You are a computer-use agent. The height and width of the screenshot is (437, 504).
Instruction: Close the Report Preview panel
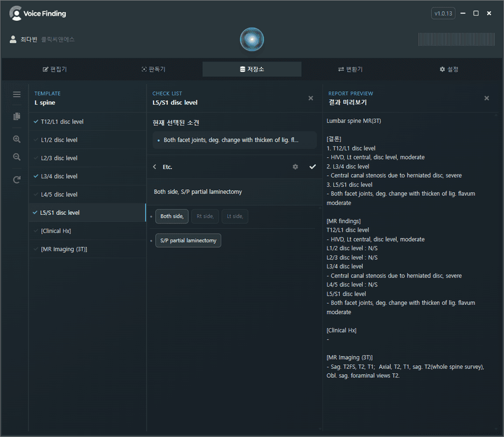[486, 98]
